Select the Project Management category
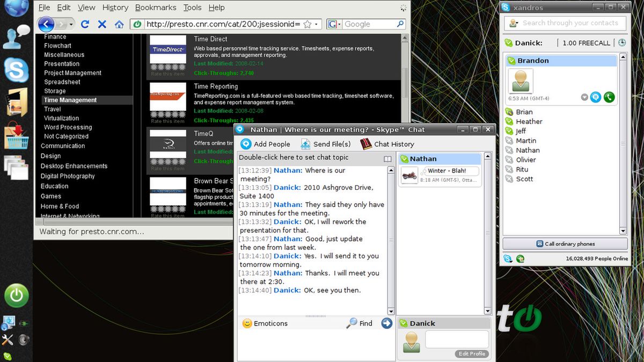 pyautogui.click(x=72, y=73)
